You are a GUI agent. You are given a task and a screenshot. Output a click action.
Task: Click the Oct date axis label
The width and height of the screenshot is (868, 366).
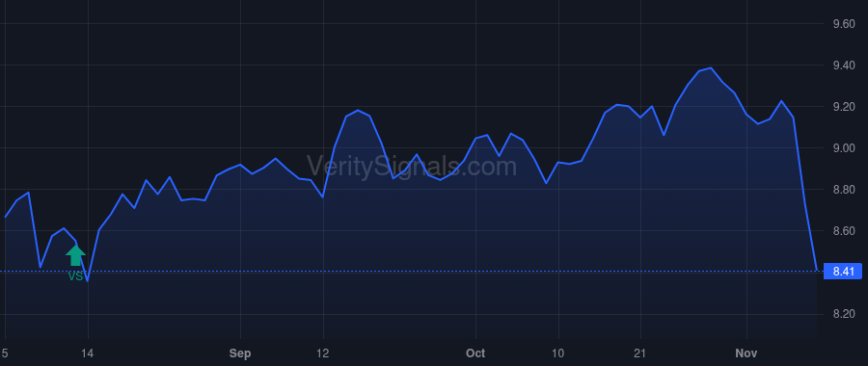[x=475, y=353]
